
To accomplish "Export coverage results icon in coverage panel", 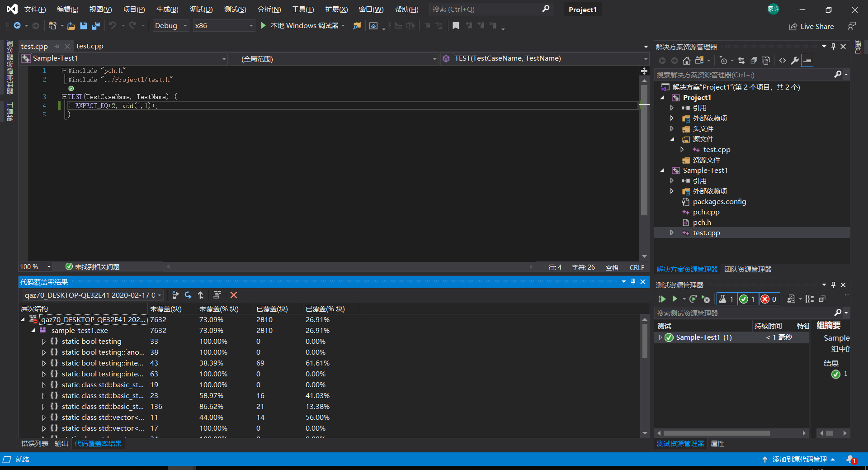I will (175, 295).
